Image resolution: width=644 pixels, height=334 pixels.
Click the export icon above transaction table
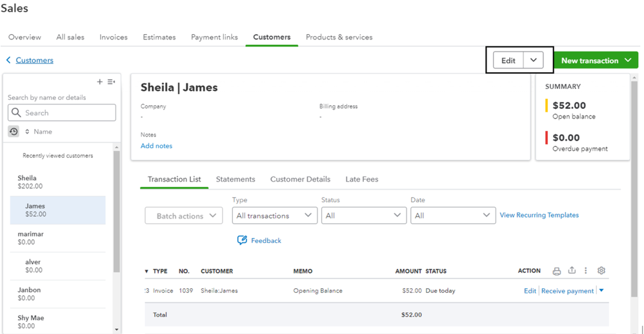coord(572,271)
